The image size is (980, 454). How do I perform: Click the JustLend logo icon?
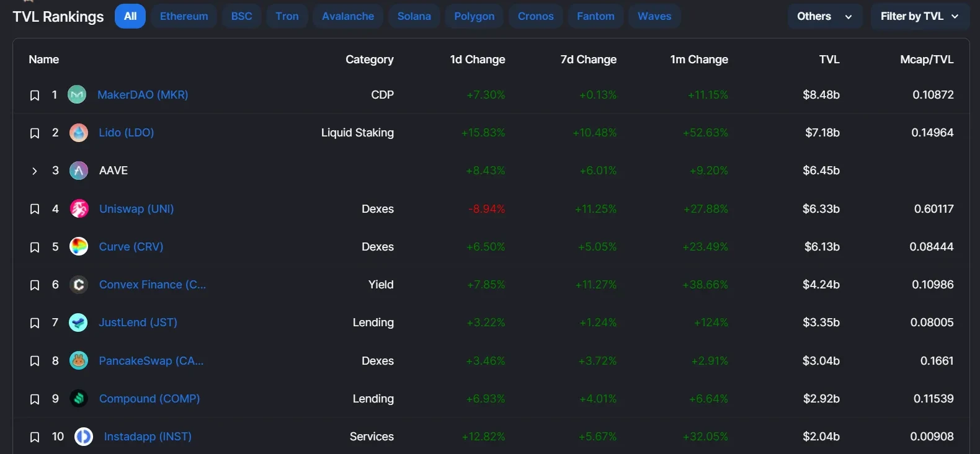click(78, 323)
